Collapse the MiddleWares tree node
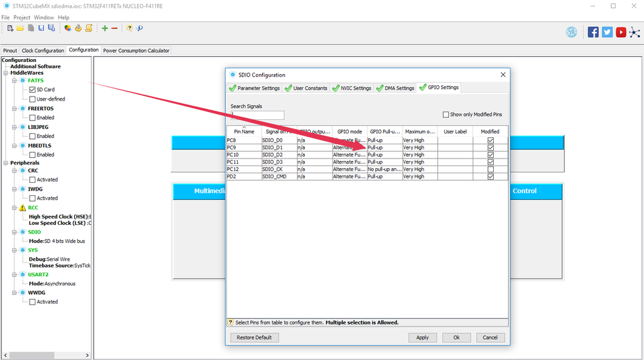644x360 pixels. 6,73
